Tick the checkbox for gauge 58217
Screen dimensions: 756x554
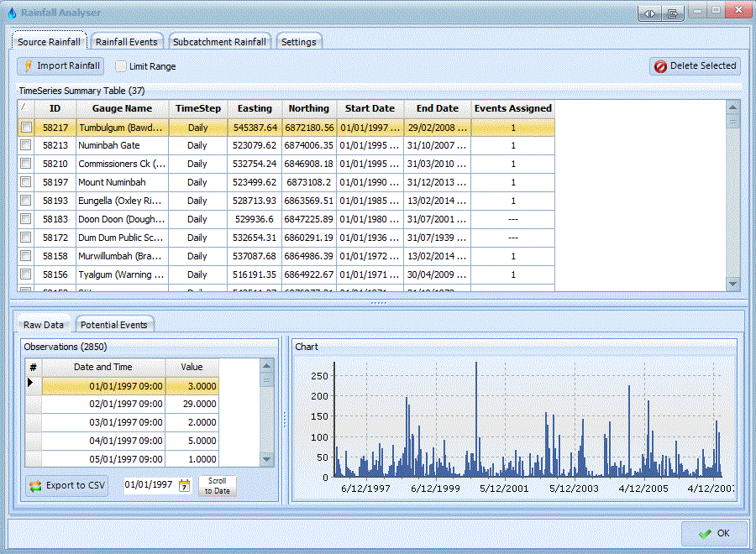[26, 128]
